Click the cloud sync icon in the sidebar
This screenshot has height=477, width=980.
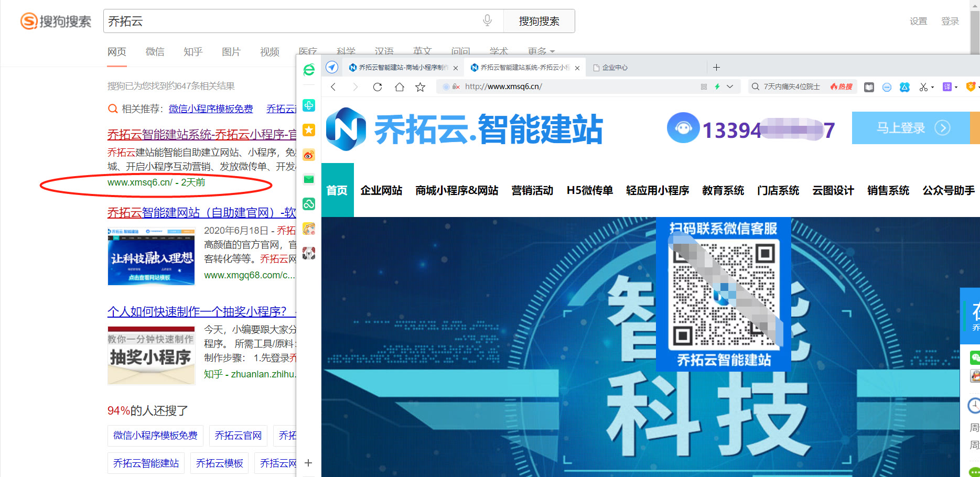tap(308, 204)
